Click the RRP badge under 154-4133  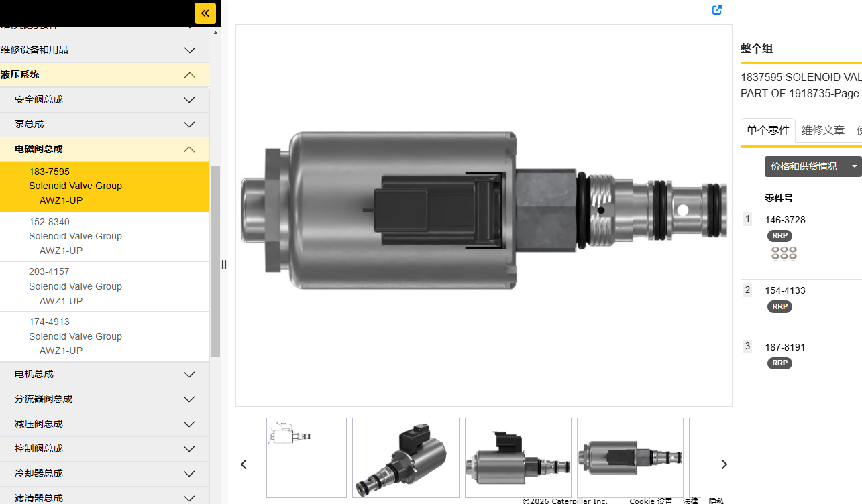(x=779, y=306)
